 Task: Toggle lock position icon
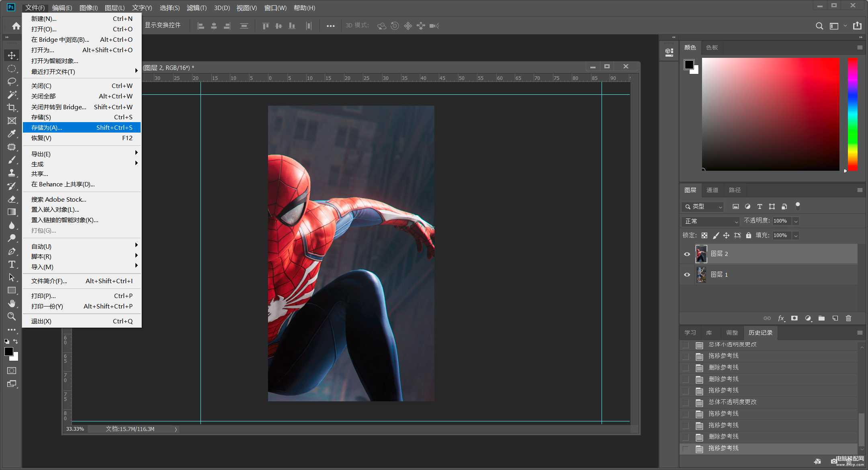[x=726, y=235]
